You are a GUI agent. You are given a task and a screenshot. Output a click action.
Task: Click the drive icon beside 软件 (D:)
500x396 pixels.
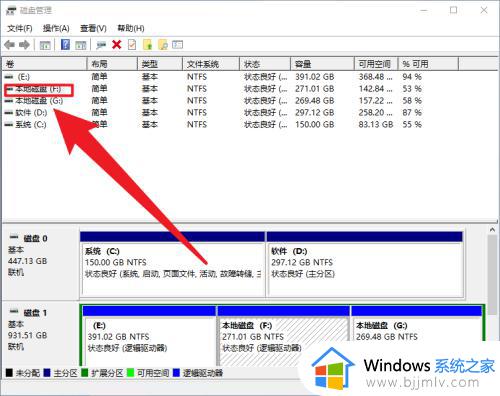point(9,113)
